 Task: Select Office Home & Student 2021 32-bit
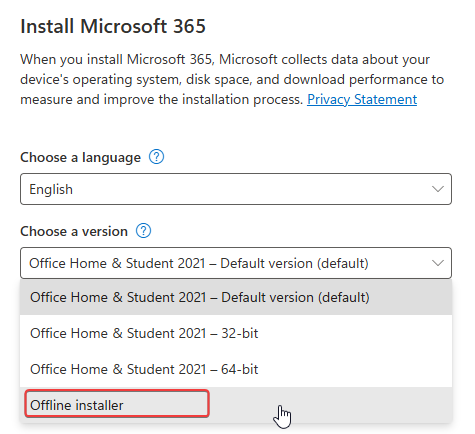pos(236,333)
